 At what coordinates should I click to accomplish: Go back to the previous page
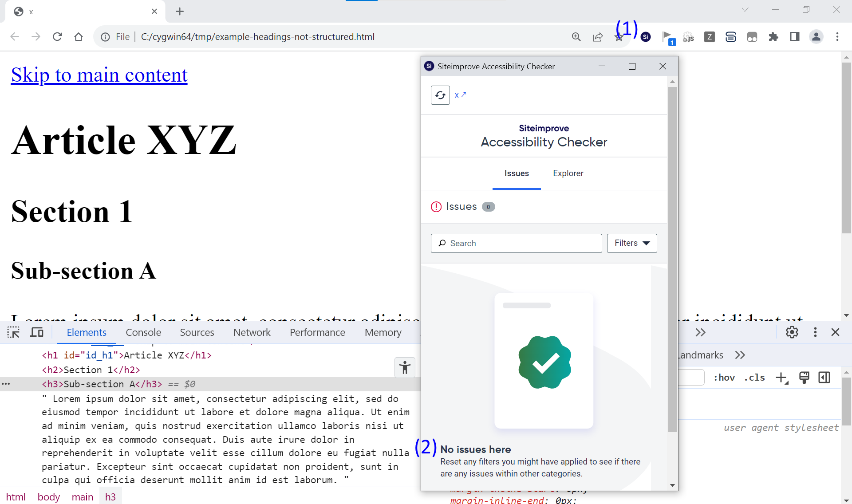pos(15,37)
